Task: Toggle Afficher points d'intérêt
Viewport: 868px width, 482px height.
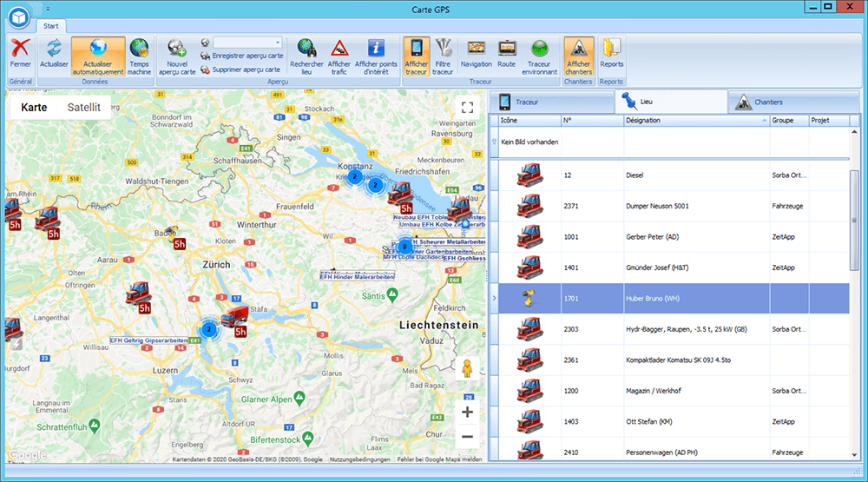Action: point(376,56)
